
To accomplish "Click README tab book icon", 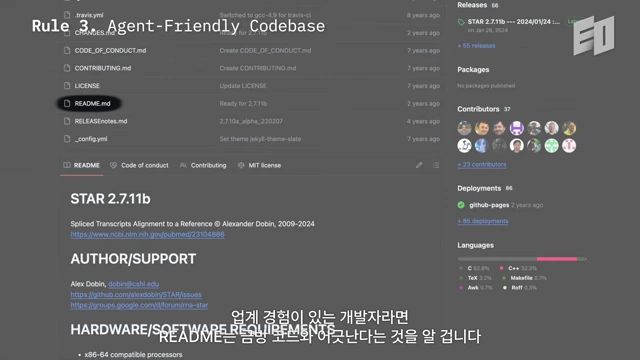I will pos(67,165).
